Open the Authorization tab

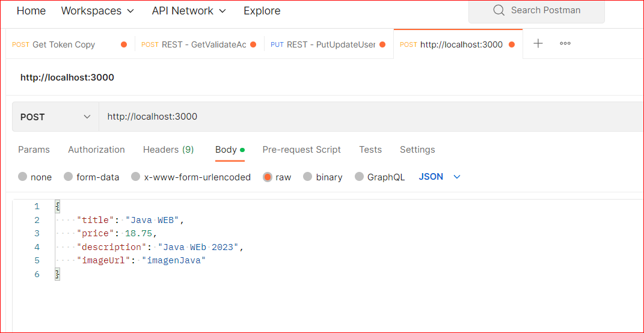[97, 150]
